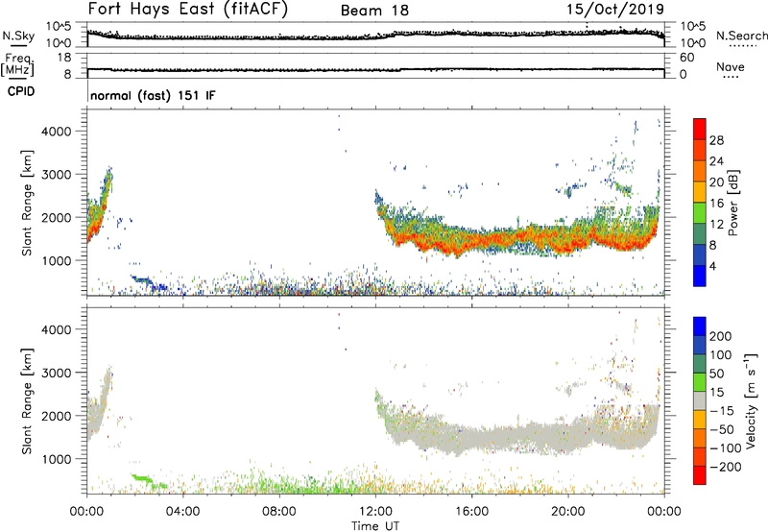Pick the red bottom segment of Velocity colorbar
Screen dimensions: 768x532
[x=700, y=475]
